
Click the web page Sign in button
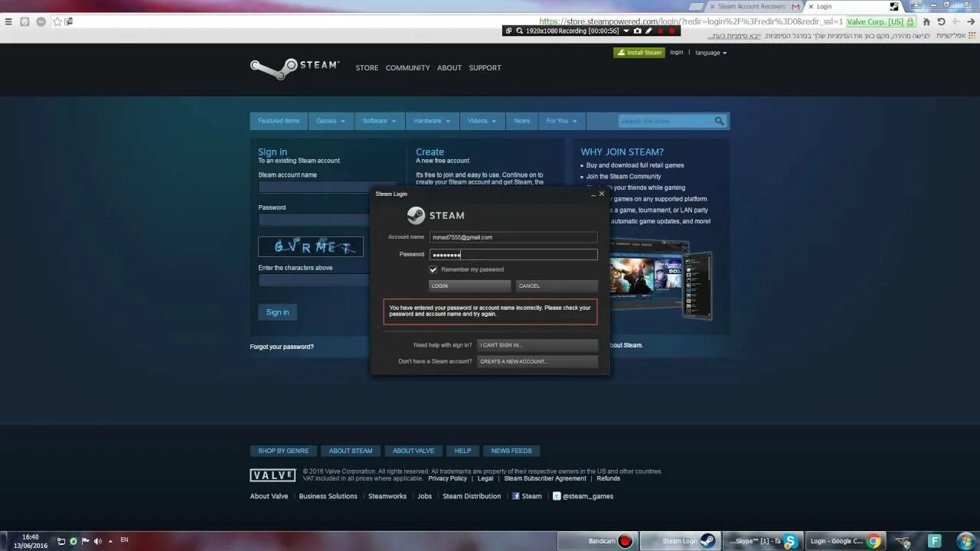[x=277, y=312]
